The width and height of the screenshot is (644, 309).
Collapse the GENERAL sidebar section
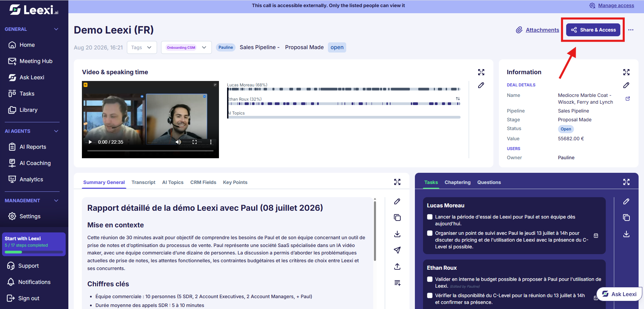[x=56, y=29]
